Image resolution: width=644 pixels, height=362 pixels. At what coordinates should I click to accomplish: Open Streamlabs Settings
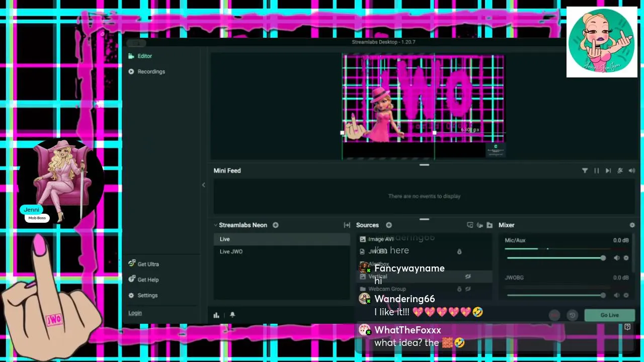(x=143, y=295)
